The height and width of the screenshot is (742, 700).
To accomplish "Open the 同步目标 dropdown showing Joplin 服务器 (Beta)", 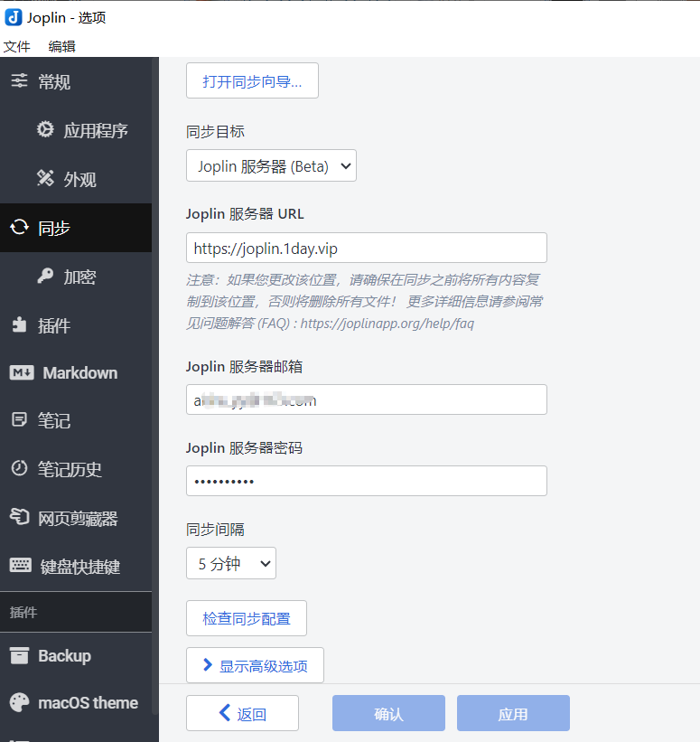I will pos(271,165).
